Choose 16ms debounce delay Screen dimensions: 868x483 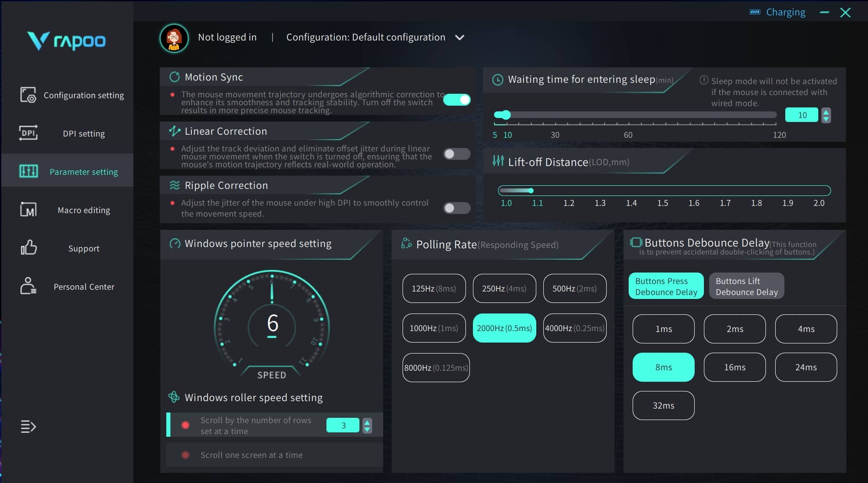[x=734, y=367]
